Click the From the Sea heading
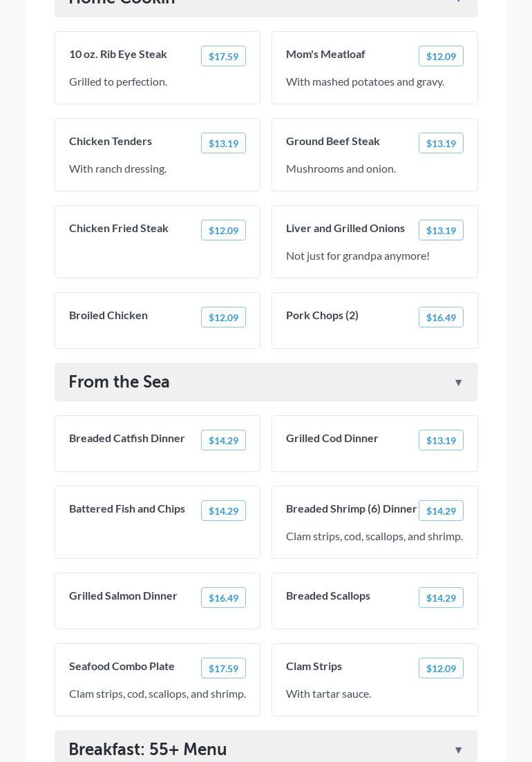Image resolution: width=532 pixels, height=762 pixels. click(x=119, y=382)
